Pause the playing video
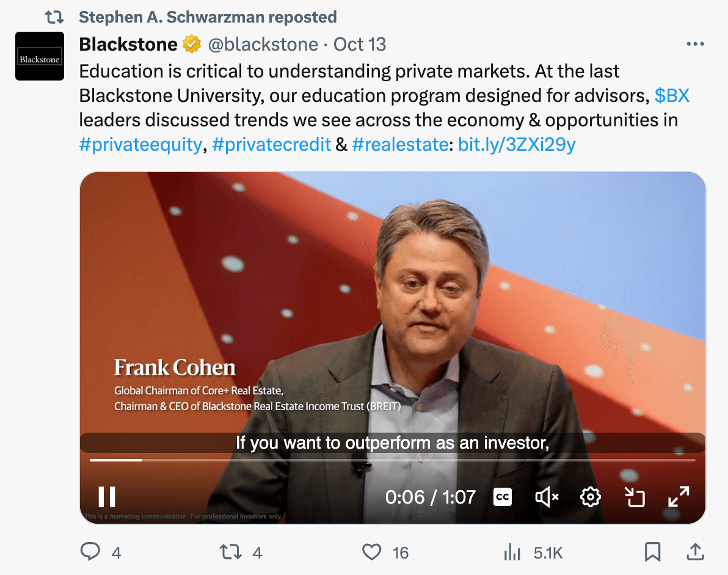This screenshot has height=575, width=728. click(107, 497)
